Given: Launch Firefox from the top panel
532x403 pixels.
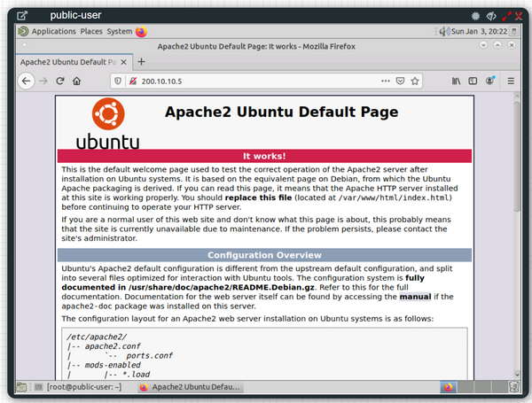Looking at the screenshot, I should [141, 31].
